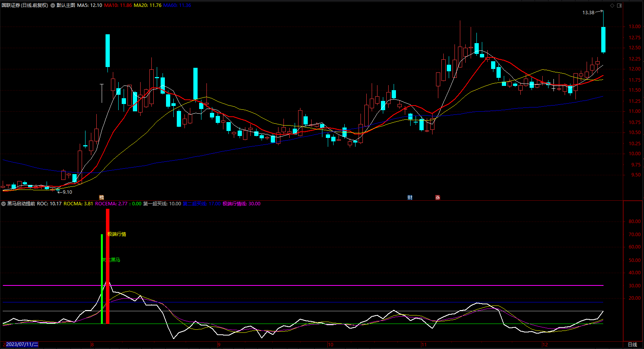Click the 财 financial report marker badge
644x349 pixels.
[410, 198]
